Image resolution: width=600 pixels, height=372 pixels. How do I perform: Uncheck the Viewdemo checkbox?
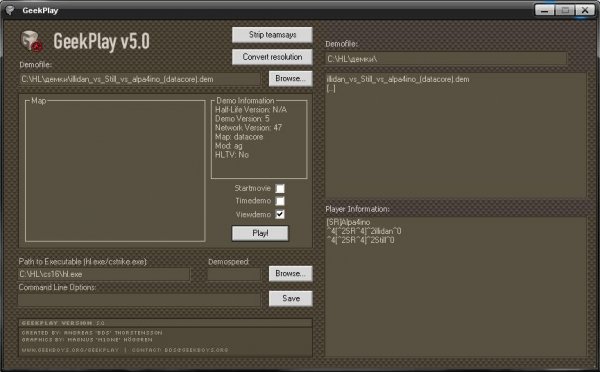(x=280, y=214)
